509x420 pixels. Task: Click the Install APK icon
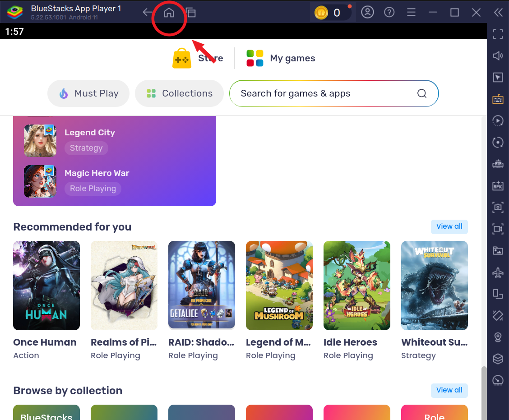coord(498,186)
